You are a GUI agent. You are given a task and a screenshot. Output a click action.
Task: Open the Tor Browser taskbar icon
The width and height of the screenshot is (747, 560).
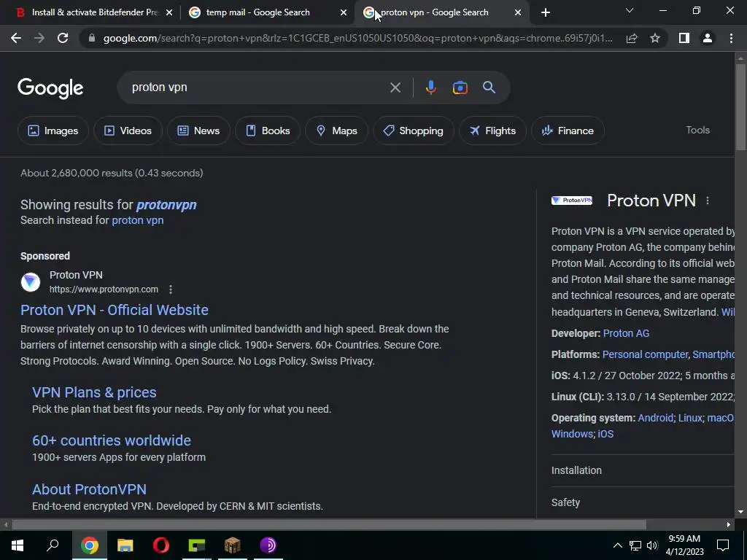[x=268, y=545]
